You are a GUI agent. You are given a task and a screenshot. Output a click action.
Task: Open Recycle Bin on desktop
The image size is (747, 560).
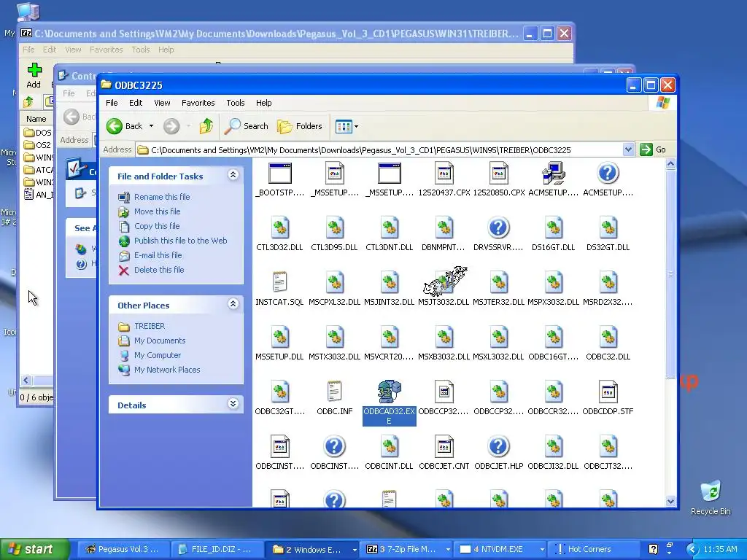click(x=711, y=497)
